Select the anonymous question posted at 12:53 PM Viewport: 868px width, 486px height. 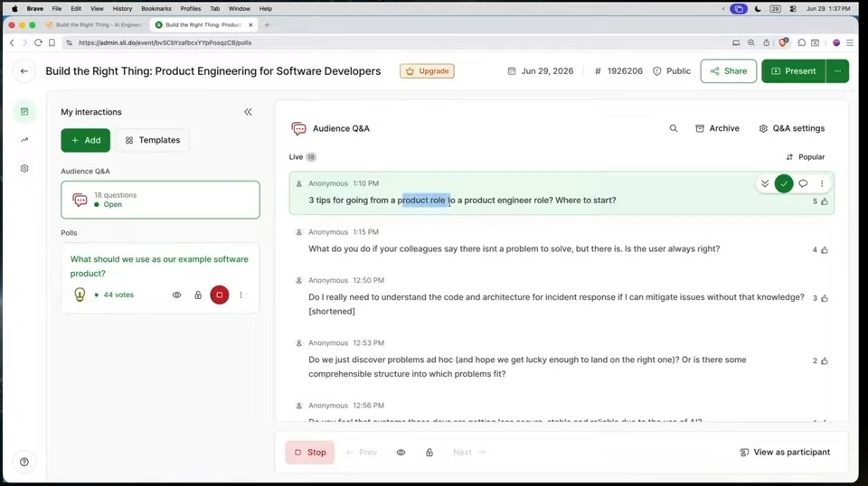pos(560,359)
